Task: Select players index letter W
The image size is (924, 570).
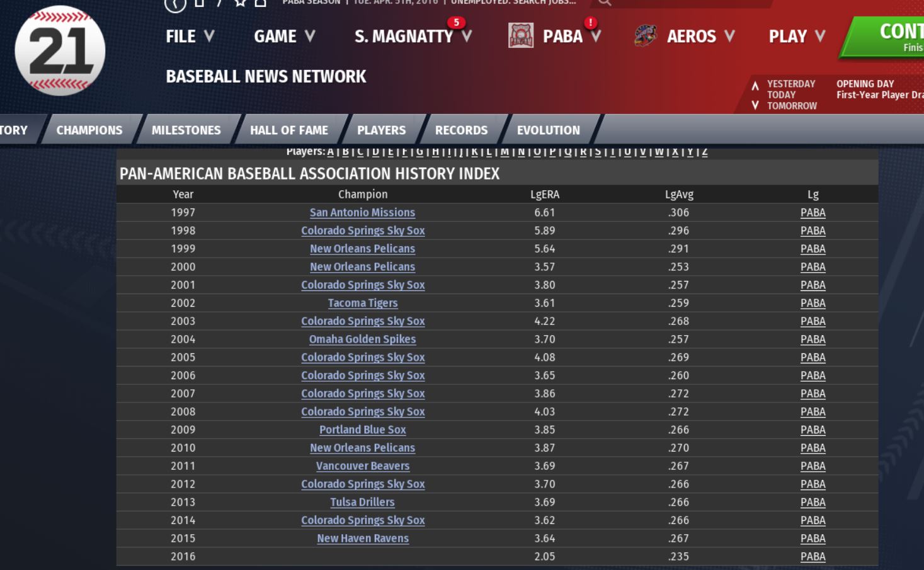Action: [659, 152]
